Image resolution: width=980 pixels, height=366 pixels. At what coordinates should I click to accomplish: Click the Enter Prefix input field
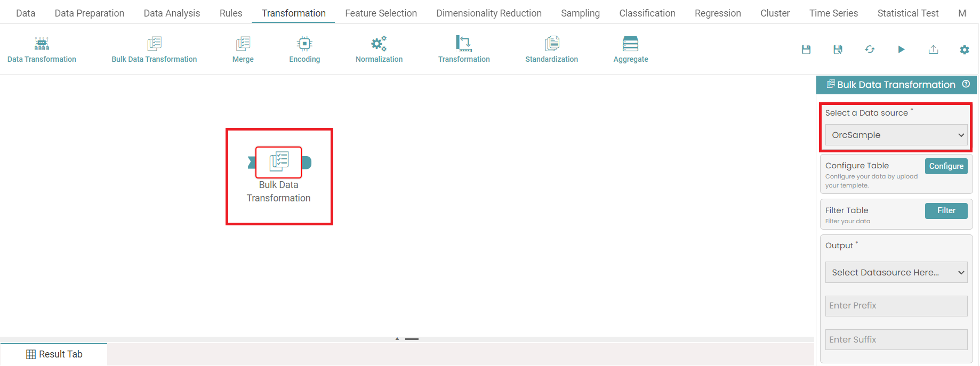click(x=896, y=306)
